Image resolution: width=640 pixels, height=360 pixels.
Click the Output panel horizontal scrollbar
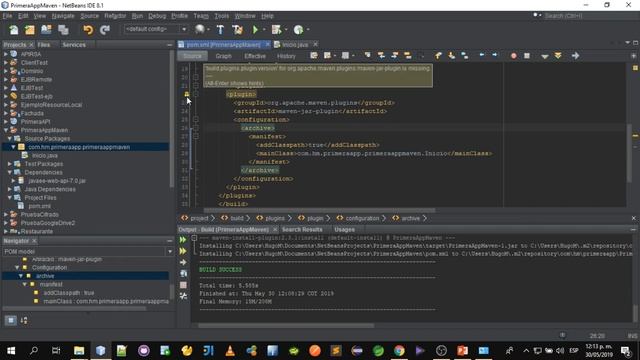[286, 326]
